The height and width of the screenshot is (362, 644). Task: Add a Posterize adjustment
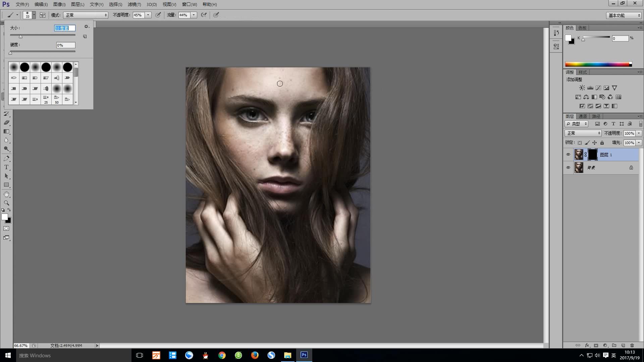click(x=590, y=106)
